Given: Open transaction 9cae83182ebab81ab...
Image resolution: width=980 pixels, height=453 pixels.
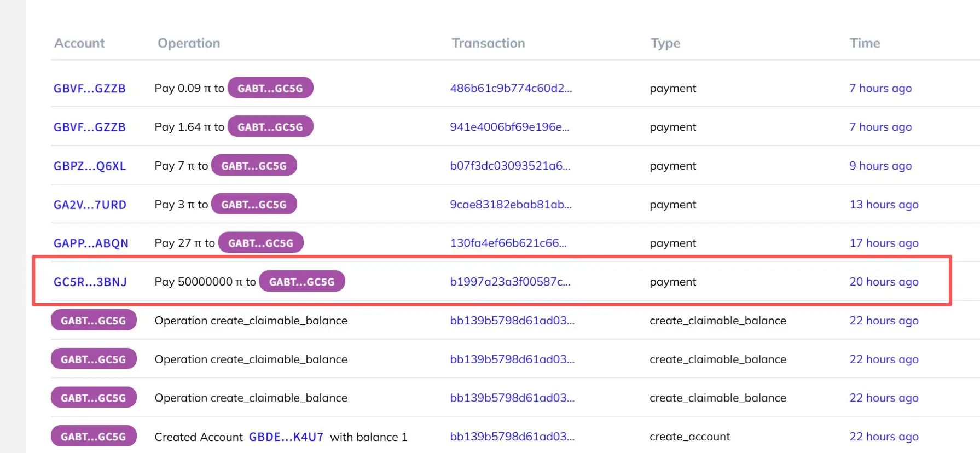Looking at the screenshot, I should point(511,205).
